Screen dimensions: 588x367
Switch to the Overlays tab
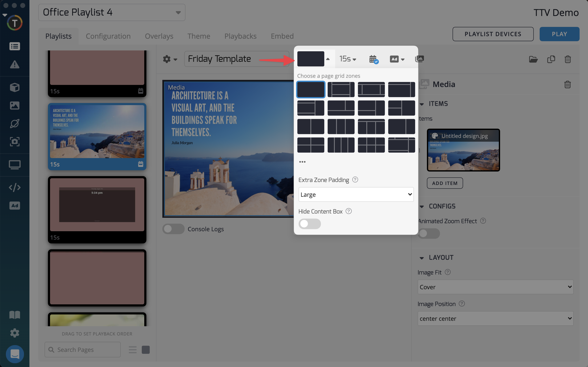click(x=159, y=36)
